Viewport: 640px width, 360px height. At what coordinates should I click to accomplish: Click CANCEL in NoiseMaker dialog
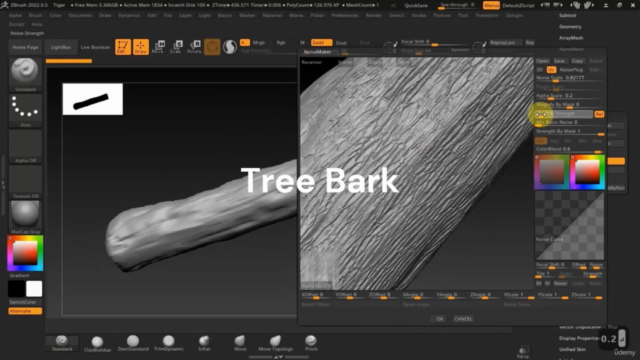tap(463, 319)
